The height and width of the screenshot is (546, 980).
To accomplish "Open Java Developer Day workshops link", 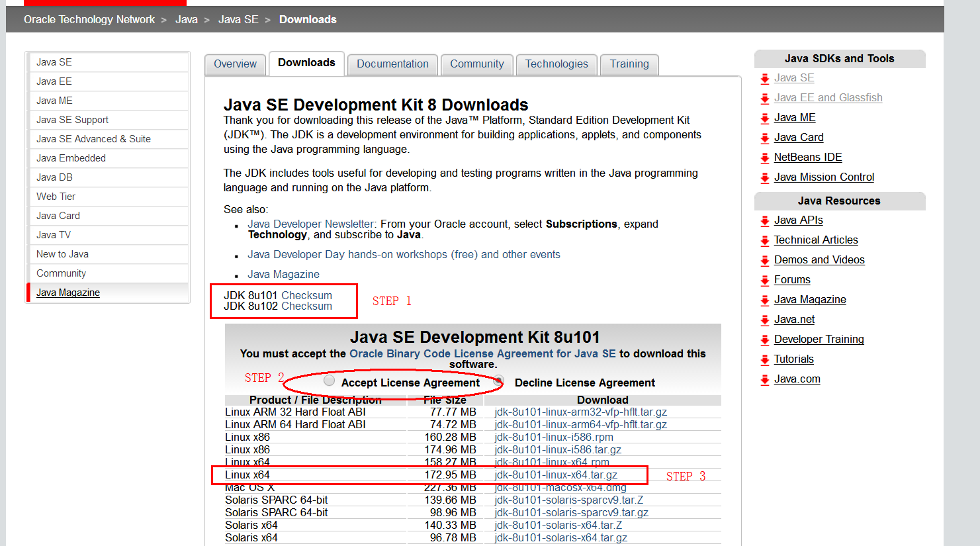I will (x=404, y=255).
